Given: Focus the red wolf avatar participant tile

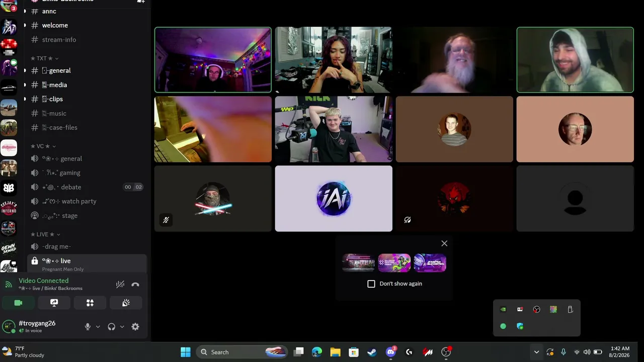Looking at the screenshot, I should click(454, 199).
